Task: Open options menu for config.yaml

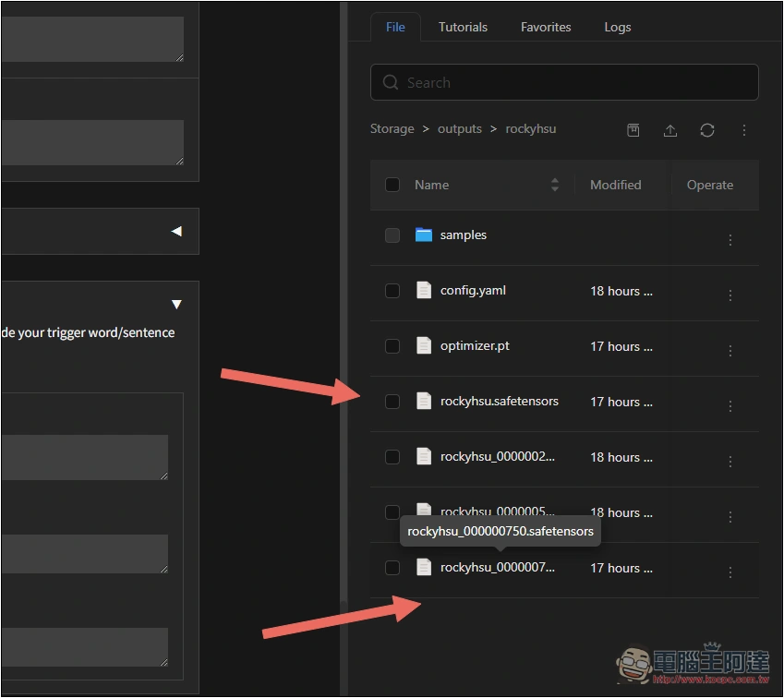Action: 730,295
